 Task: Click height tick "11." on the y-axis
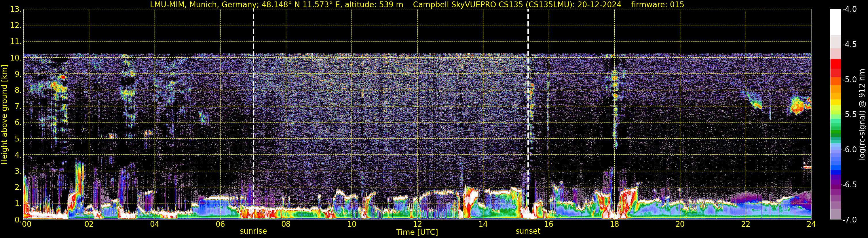tap(16, 42)
